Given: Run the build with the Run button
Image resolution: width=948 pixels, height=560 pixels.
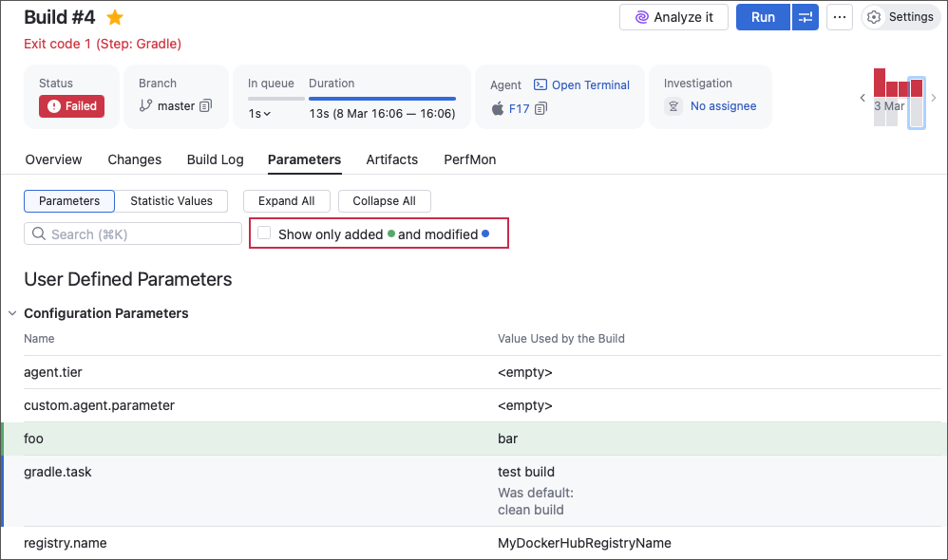Looking at the screenshot, I should [763, 17].
